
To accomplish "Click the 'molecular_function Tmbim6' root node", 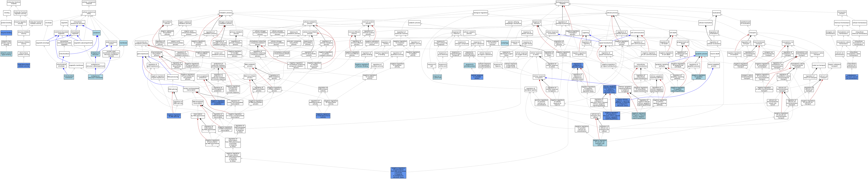I will point(13,3).
